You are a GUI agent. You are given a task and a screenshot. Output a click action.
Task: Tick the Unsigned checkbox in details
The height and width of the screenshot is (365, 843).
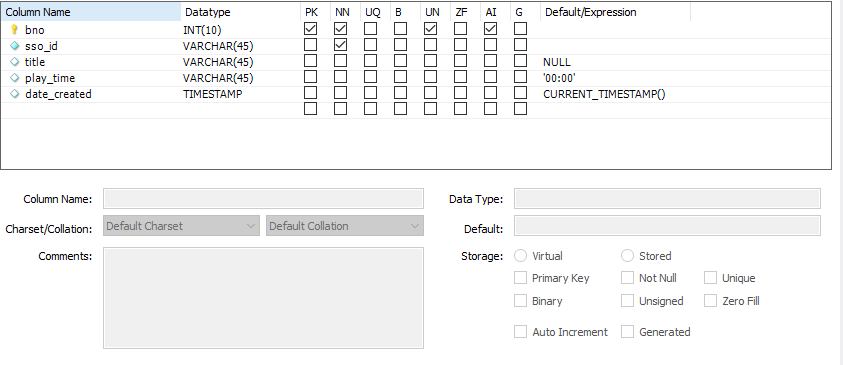pos(627,300)
